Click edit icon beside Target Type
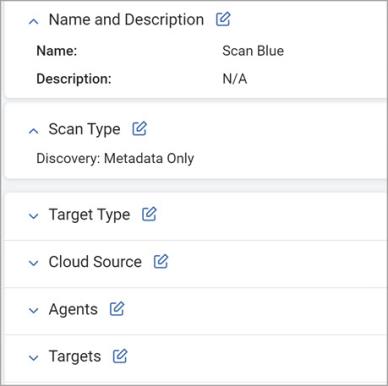The height and width of the screenshot is (386, 388). point(149,214)
